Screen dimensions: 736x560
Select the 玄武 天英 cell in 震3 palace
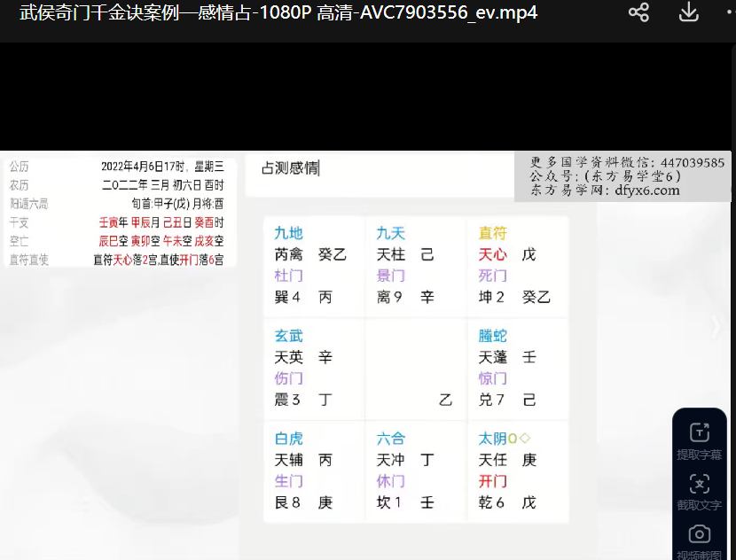click(x=314, y=368)
